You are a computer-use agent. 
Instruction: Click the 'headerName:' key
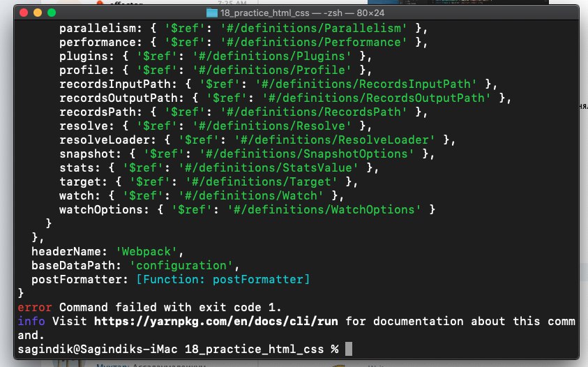[69, 251]
